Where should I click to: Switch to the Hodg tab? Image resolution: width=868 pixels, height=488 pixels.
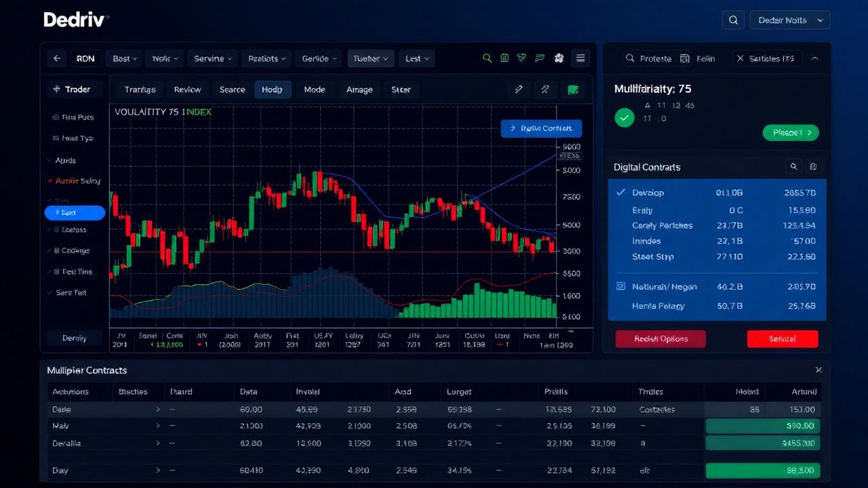273,89
